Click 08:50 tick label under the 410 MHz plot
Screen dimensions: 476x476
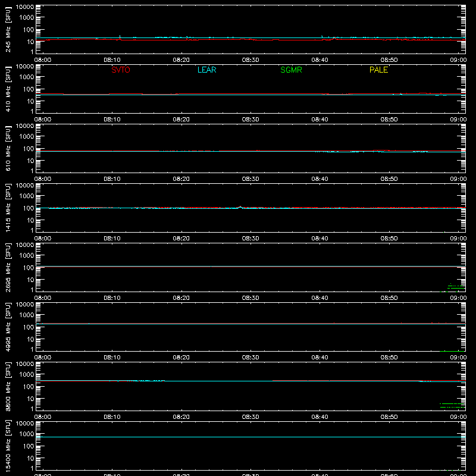pyautogui.click(x=389, y=120)
